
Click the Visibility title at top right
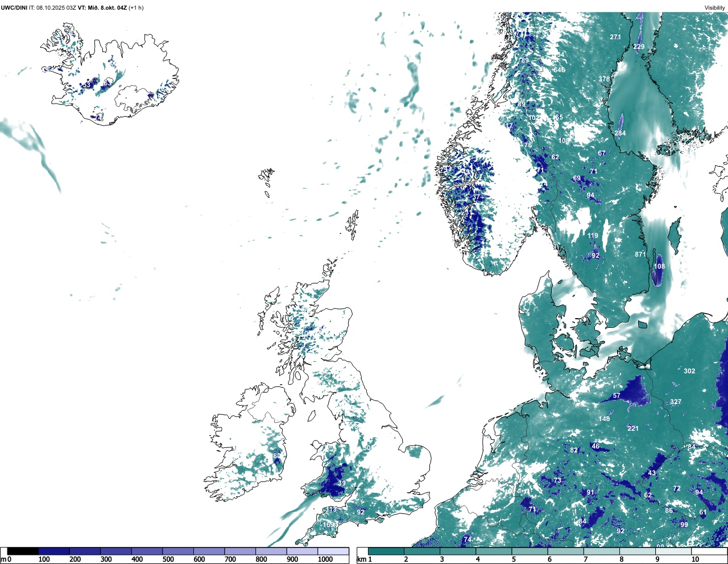pyautogui.click(x=715, y=8)
